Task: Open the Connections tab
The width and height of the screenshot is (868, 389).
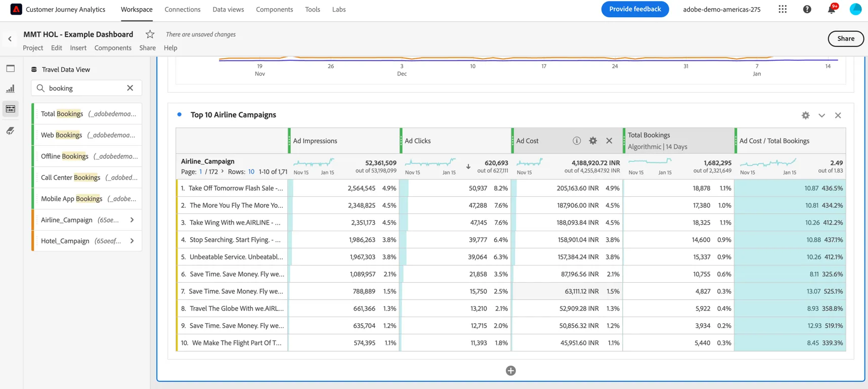Action: pos(183,10)
